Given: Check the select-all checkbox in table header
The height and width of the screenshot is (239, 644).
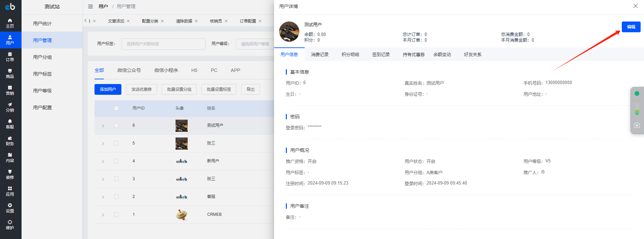Looking at the screenshot, I should tap(116, 108).
